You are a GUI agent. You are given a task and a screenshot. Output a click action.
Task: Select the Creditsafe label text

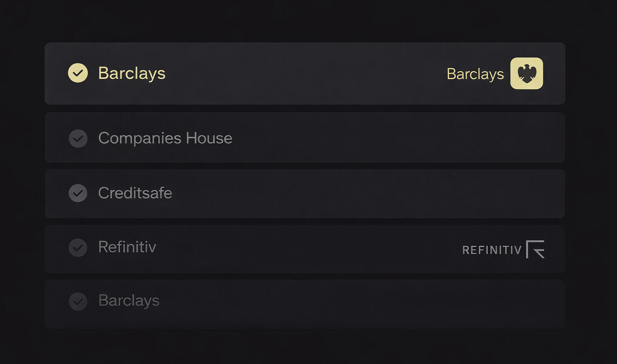click(x=135, y=193)
